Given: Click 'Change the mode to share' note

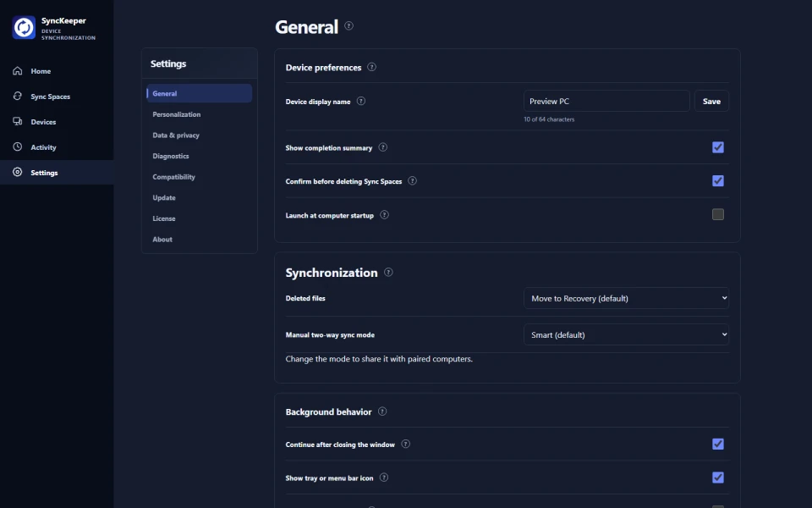Looking at the screenshot, I should click(379, 359).
